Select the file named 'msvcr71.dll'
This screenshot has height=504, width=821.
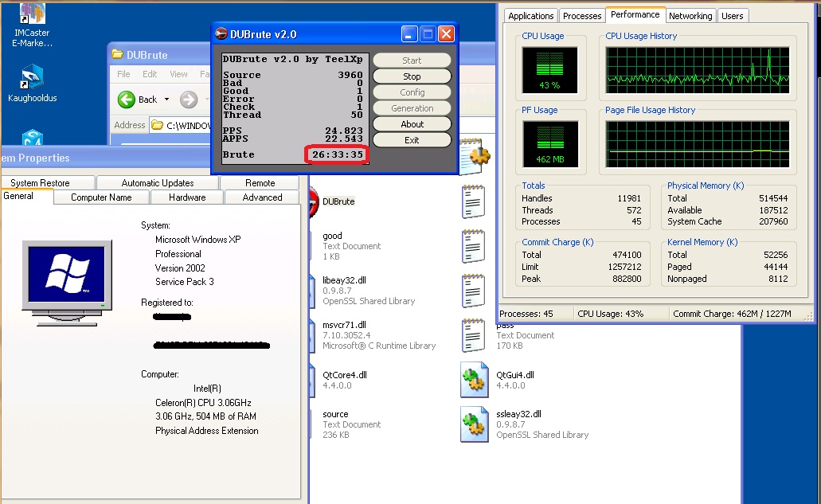pos(344,325)
